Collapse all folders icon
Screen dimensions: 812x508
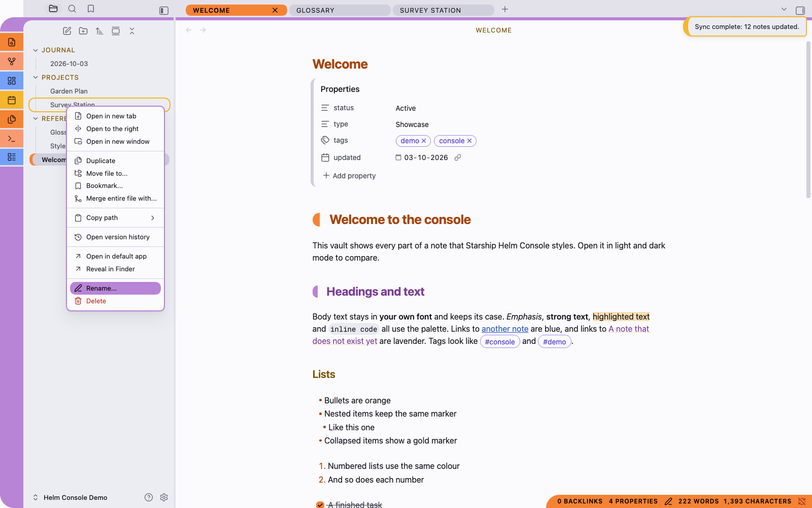132,31
